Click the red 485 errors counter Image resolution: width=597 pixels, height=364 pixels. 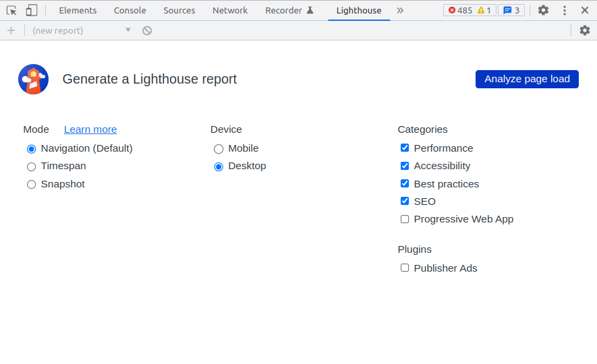pos(460,10)
